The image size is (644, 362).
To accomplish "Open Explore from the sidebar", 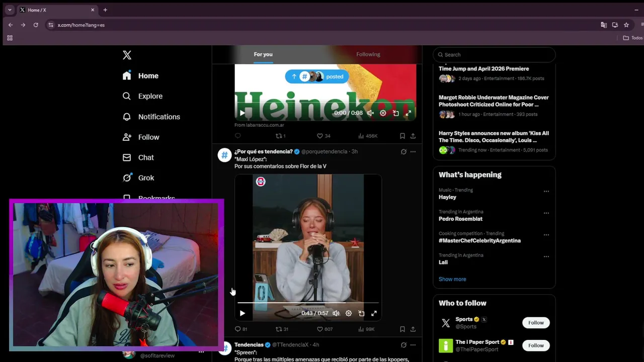I will click(x=142, y=96).
